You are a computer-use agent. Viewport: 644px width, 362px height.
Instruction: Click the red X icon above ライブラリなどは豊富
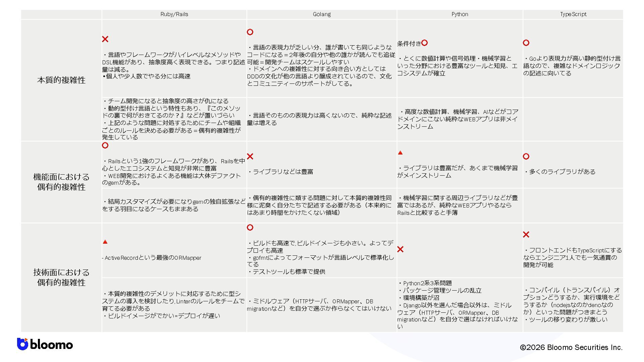click(250, 157)
